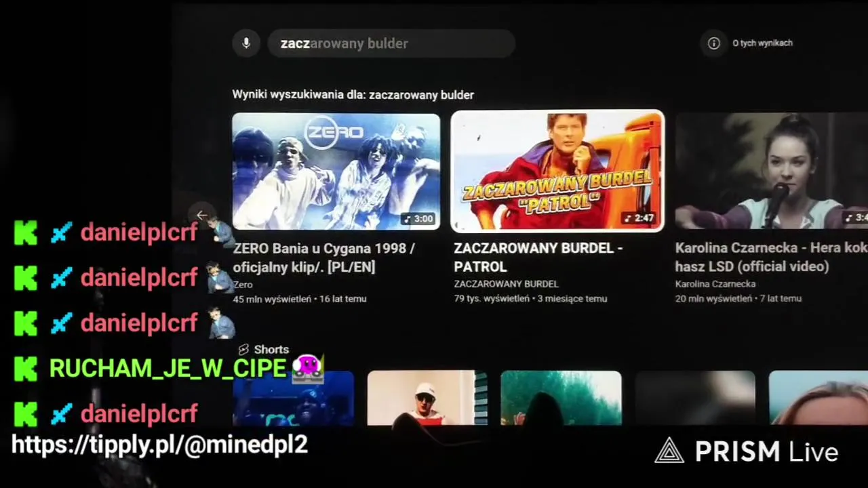The height and width of the screenshot is (488, 868).
Task: Open the "O tych wynikach" link
Action: click(762, 43)
